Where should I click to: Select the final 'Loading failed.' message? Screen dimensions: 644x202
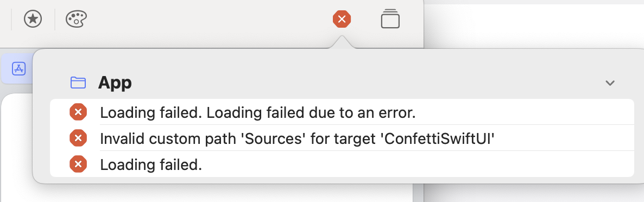(151, 165)
